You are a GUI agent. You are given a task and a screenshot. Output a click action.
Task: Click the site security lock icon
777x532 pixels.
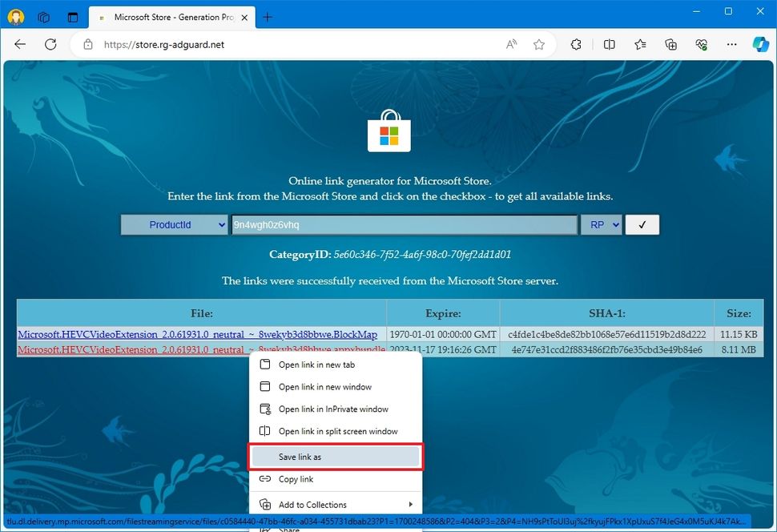click(88, 45)
